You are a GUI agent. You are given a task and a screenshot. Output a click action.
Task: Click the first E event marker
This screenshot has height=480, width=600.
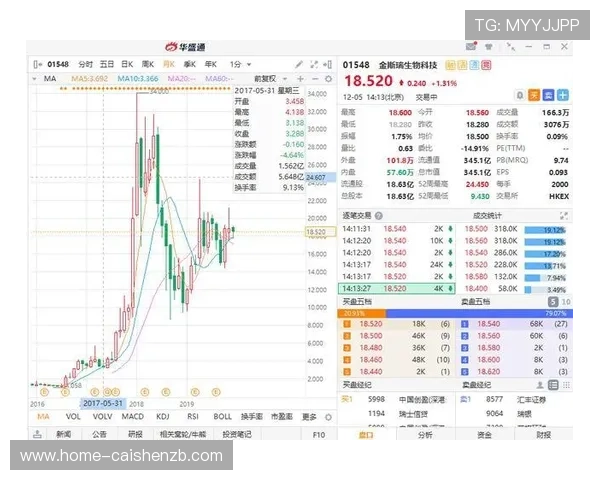[x=44, y=392]
